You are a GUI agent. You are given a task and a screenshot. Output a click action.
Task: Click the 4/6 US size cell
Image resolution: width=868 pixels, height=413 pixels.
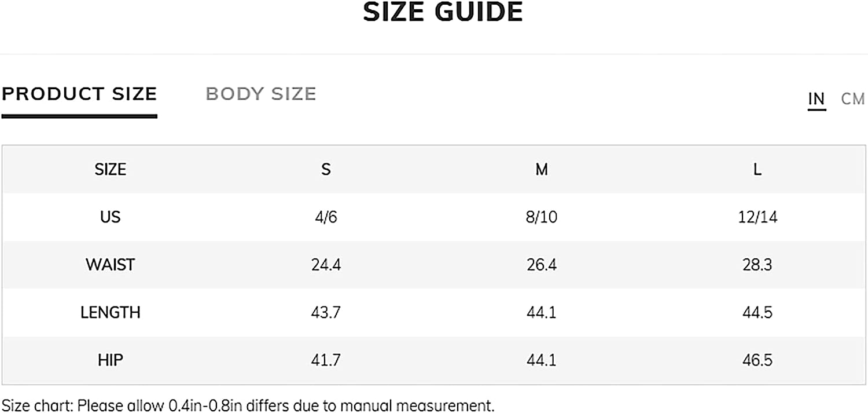pos(326,217)
